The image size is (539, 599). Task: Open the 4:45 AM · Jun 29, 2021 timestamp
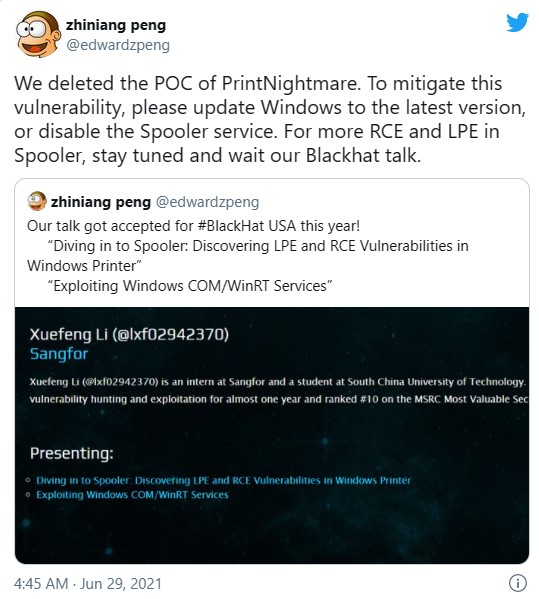click(87, 584)
